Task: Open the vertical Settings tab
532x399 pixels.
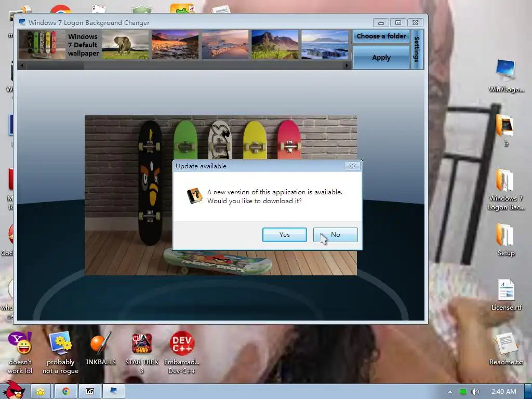Action: 417,49
